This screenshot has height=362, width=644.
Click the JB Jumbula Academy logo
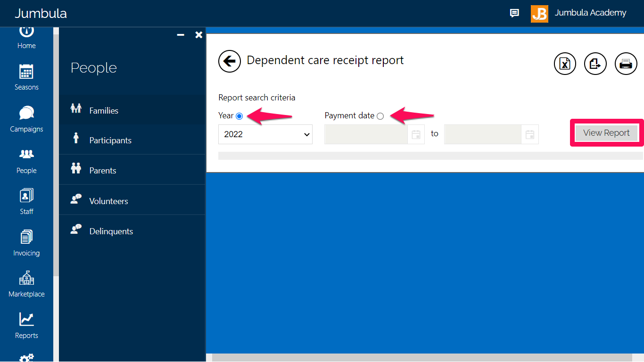[x=539, y=14]
